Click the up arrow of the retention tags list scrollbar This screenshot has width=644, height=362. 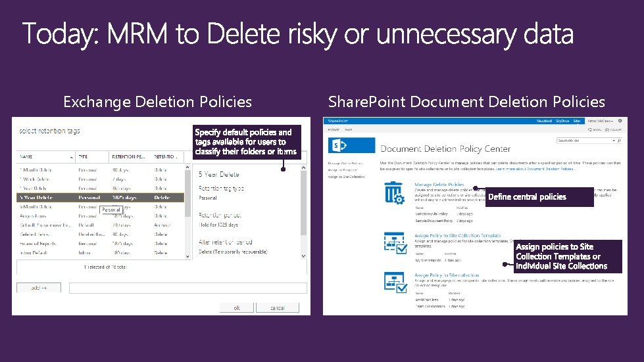point(187,168)
